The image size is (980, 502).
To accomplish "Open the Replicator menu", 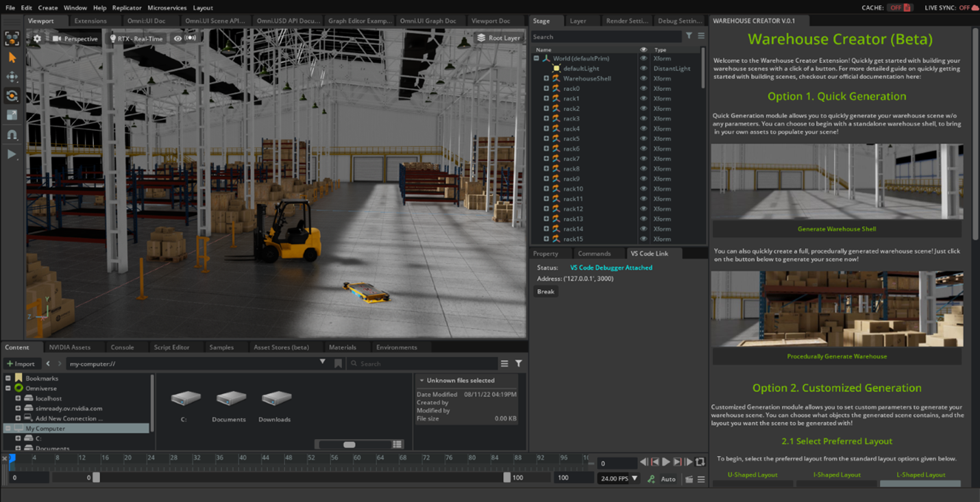I will [127, 8].
